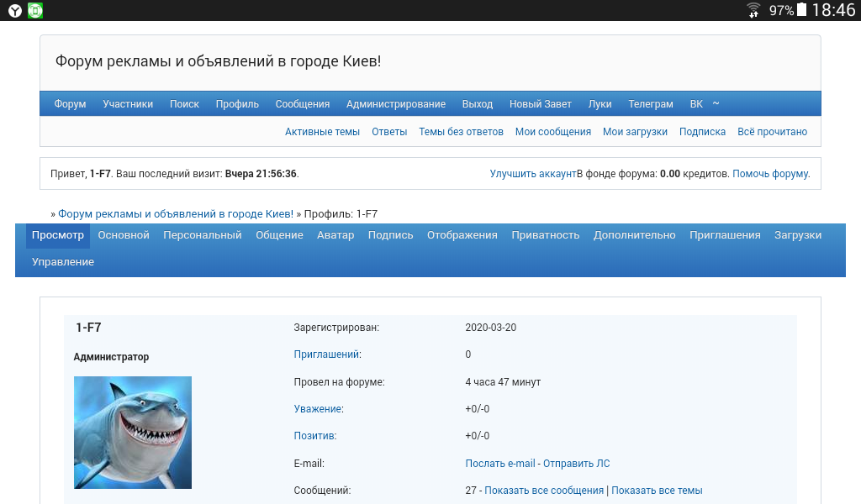The width and height of the screenshot is (861, 504).
Task: Click the Позитив link
Action: point(314,436)
